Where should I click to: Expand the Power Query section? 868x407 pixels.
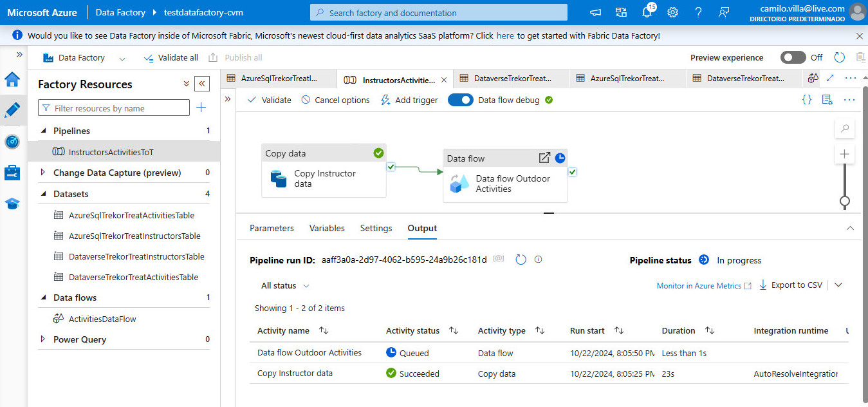(x=44, y=339)
